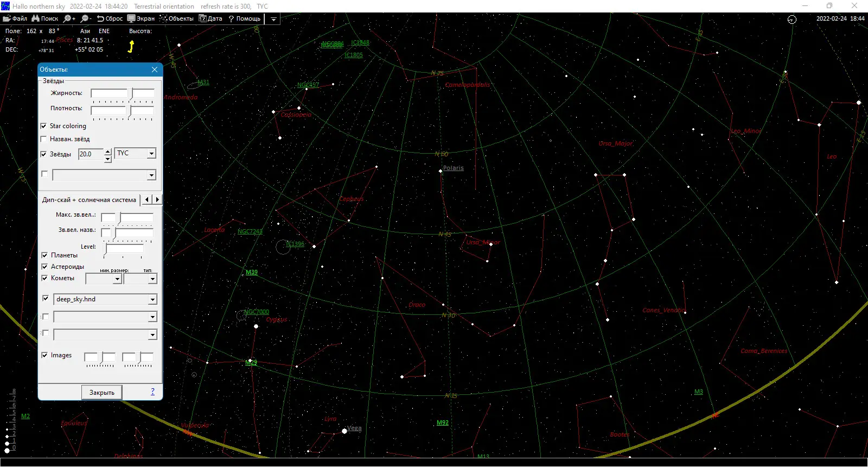This screenshot has height=467, width=868.
Task: Open the мин. размер dropdown
Action: [x=117, y=279]
